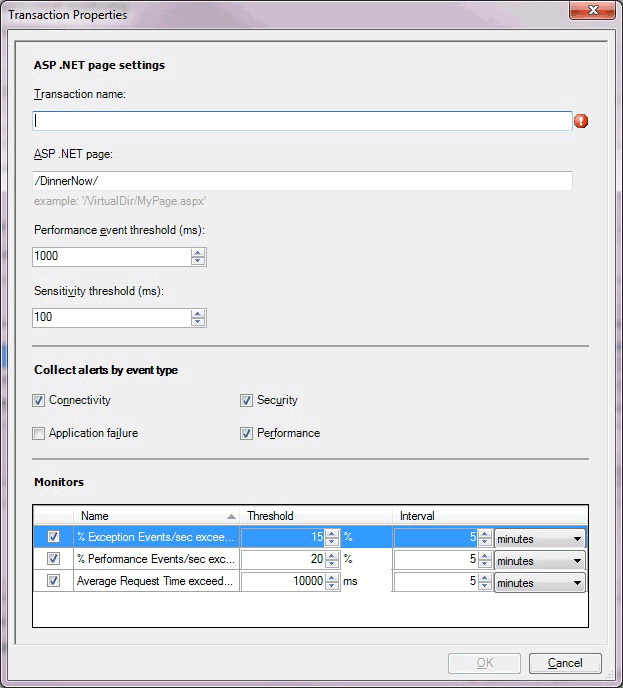Increase the Average Request Time threshold above 10000

click(332, 577)
